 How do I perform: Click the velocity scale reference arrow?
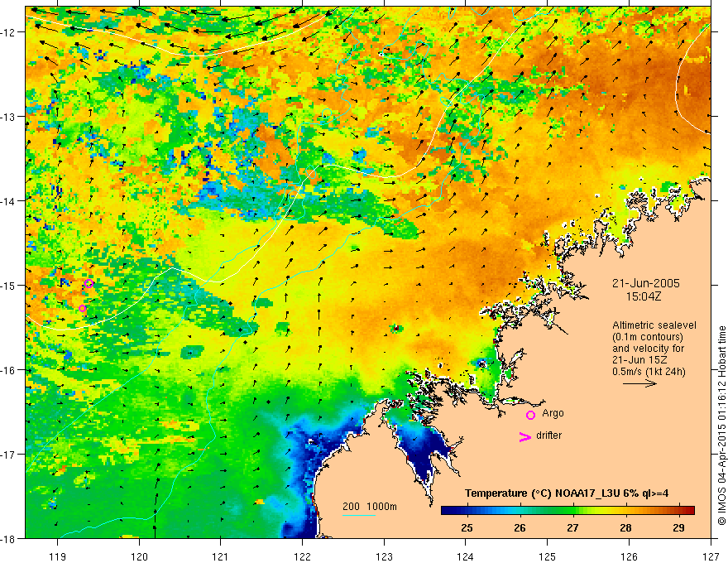639,383
